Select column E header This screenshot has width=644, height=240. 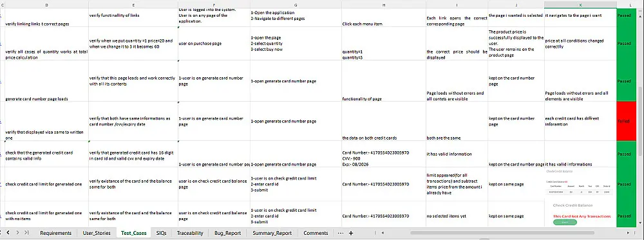[133, 5]
